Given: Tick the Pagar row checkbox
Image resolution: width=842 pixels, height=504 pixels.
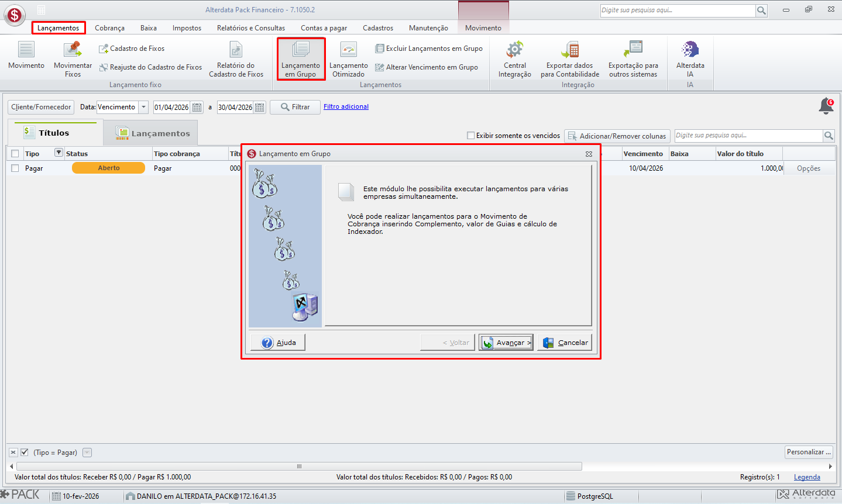Looking at the screenshot, I should coord(15,168).
